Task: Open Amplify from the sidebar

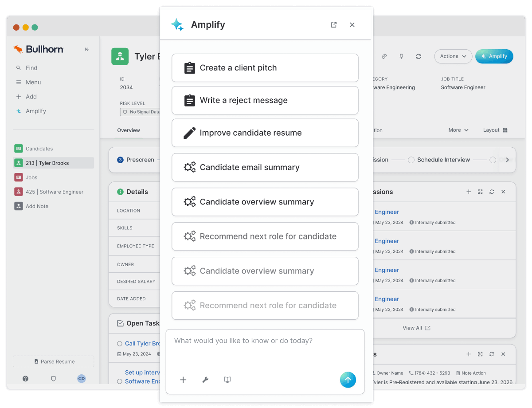Action: (35, 111)
